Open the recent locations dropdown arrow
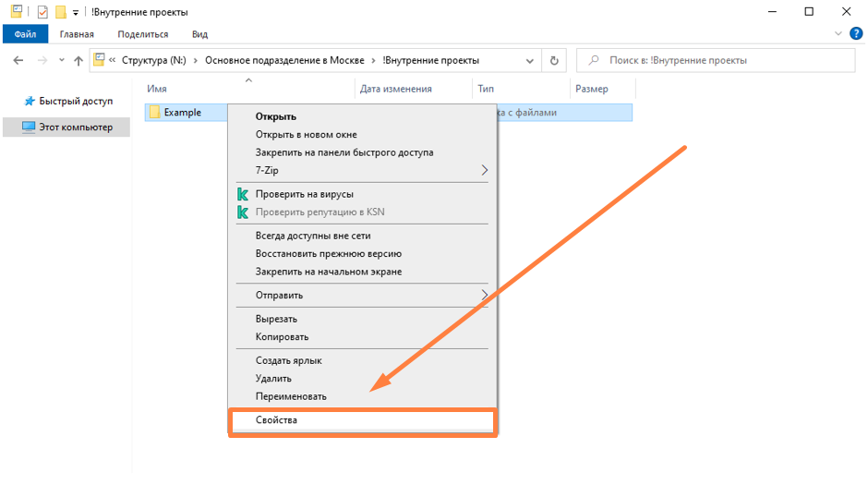 click(62, 61)
